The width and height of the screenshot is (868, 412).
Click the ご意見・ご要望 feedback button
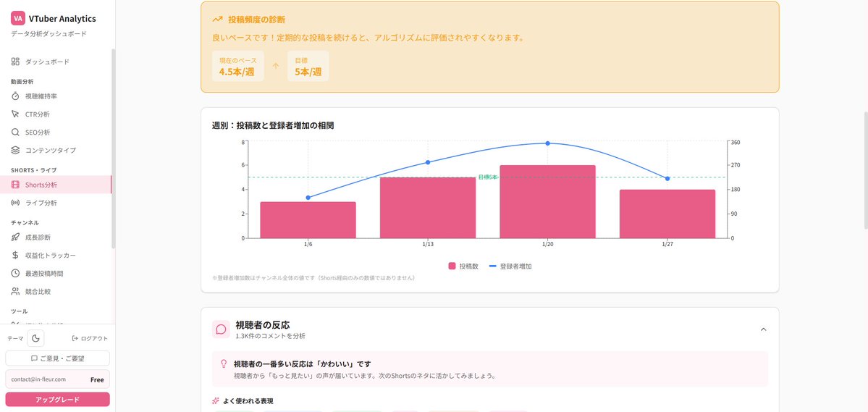[x=58, y=358]
